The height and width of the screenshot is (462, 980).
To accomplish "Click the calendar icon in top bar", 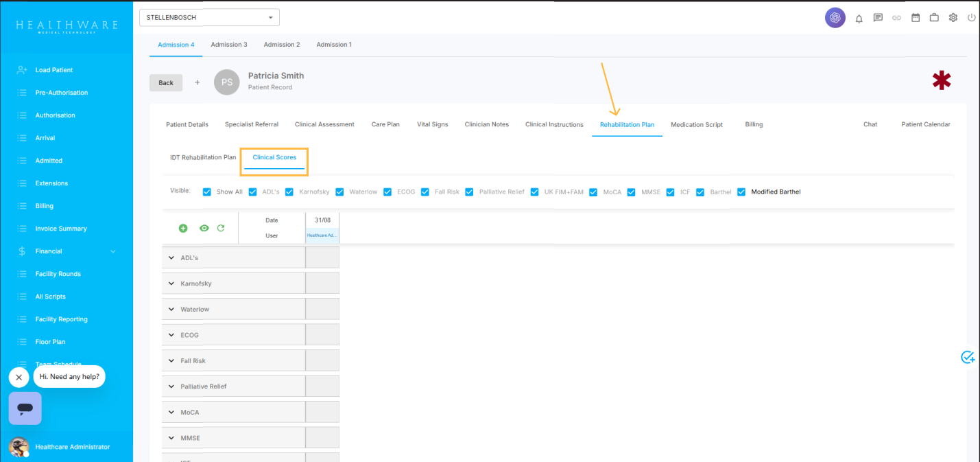I will [x=915, y=18].
